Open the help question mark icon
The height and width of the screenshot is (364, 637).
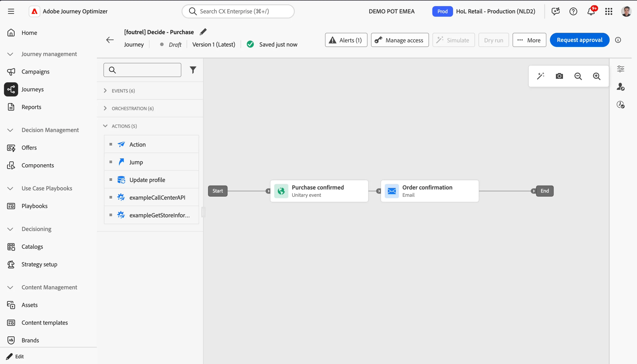point(573,11)
